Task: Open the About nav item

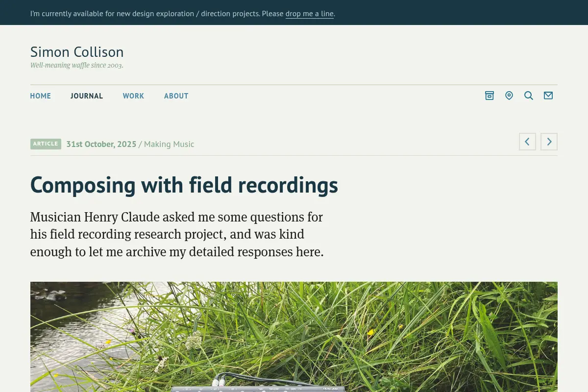Action: click(176, 96)
